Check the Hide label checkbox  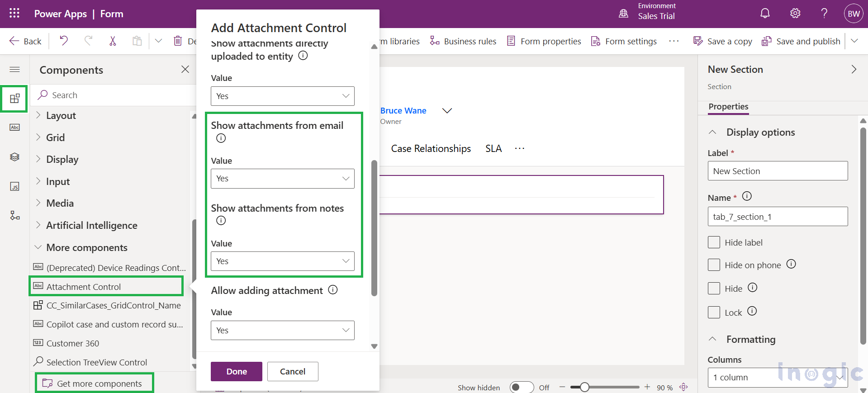click(714, 242)
